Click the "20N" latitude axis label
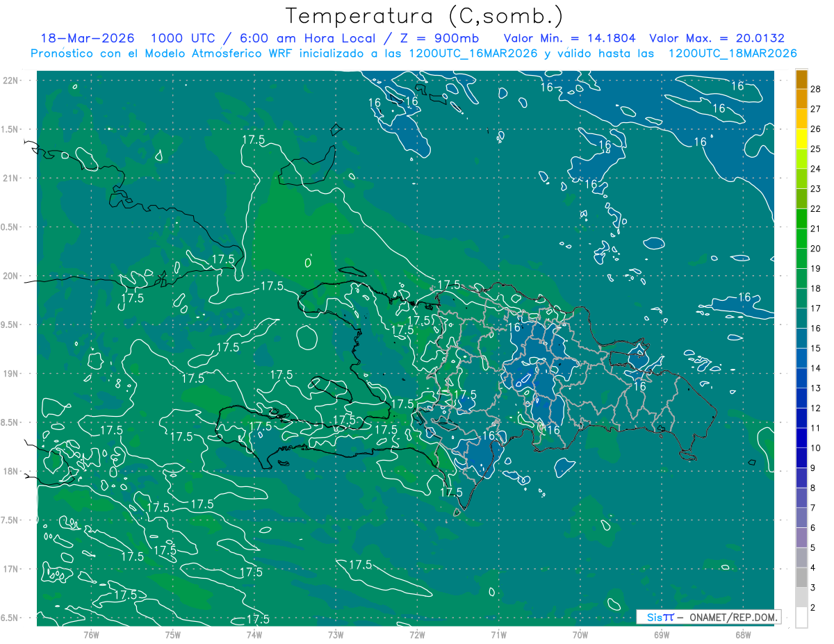This screenshot has height=644, width=834. [12, 276]
